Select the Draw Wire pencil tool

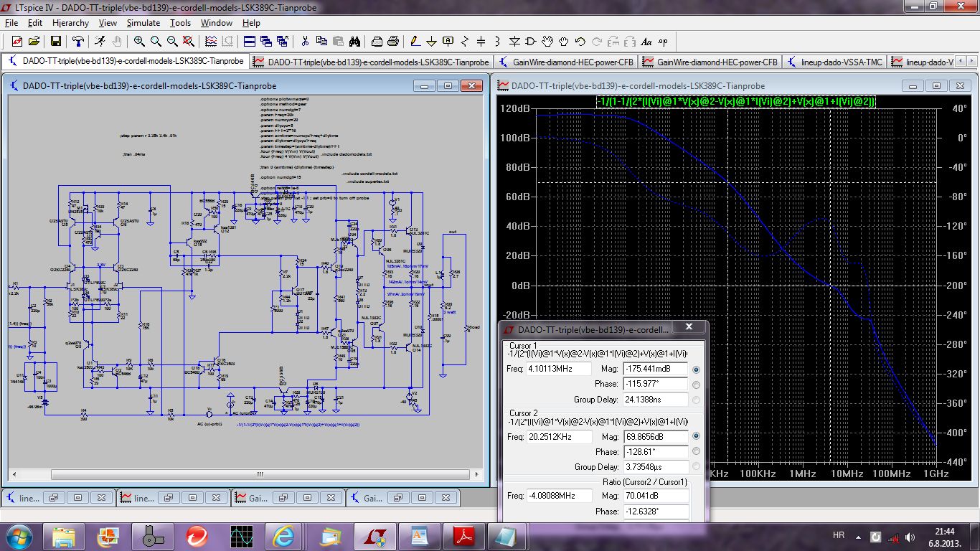(x=415, y=41)
